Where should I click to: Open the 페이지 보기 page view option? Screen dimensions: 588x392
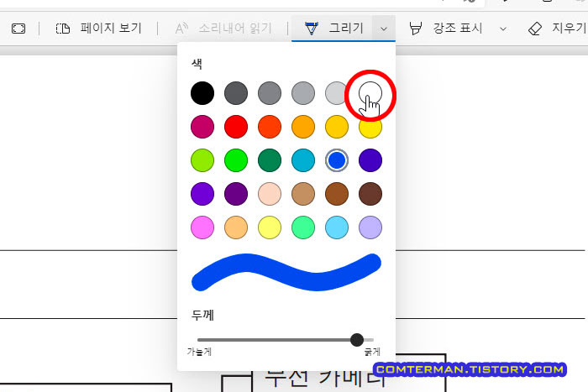coord(98,28)
